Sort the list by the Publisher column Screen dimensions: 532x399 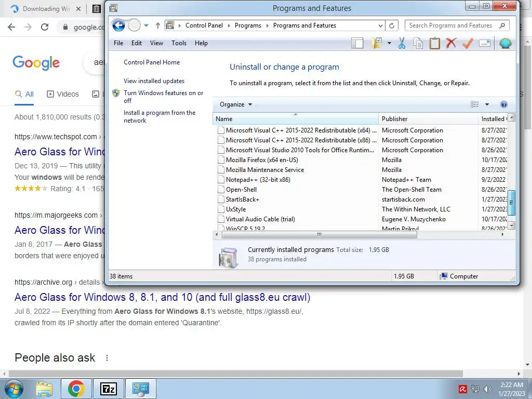(428, 119)
